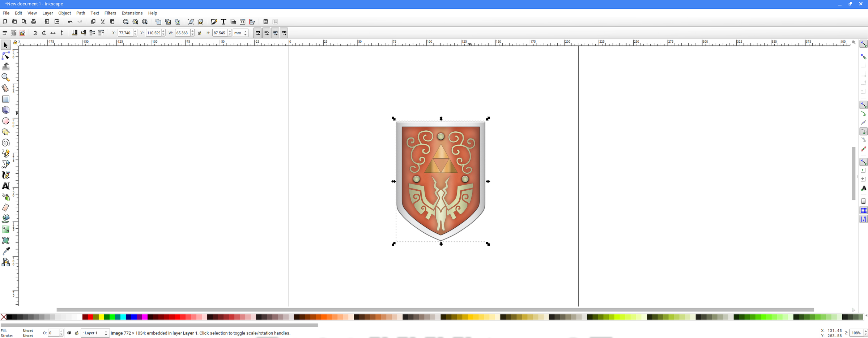Screen dimensions: 868x338
Task: Select the Mesh gradient tool
Action: (6, 240)
